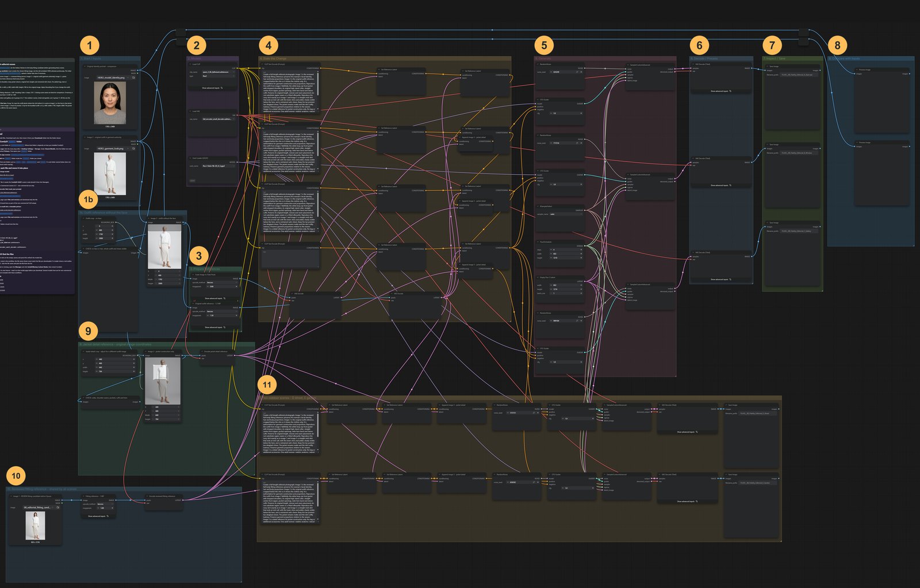Click width 640 field in Jacket detail crop

pos(116,367)
